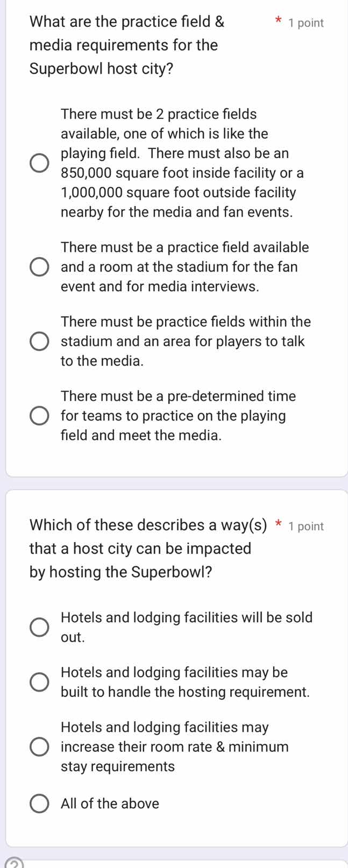
Task: Click the '850,000 square foot' answer text
Action: click(x=182, y=173)
